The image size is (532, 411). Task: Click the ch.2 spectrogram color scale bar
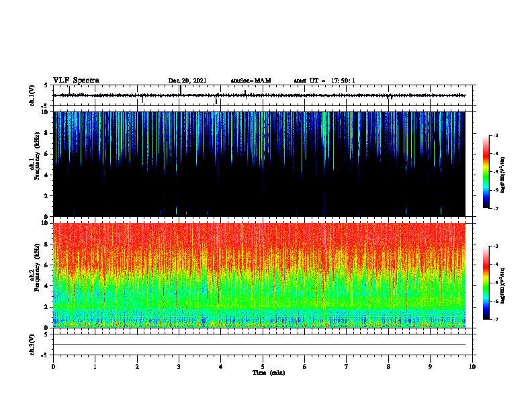click(x=486, y=283)
